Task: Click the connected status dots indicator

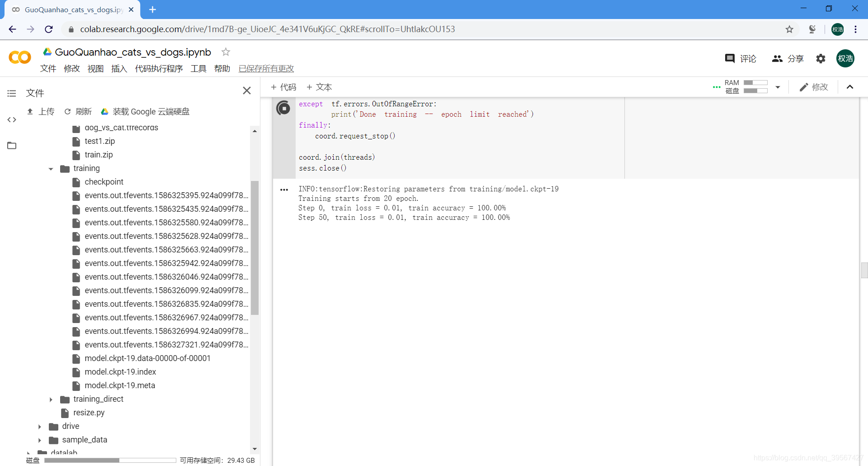Action: click(x=717, y=87)
